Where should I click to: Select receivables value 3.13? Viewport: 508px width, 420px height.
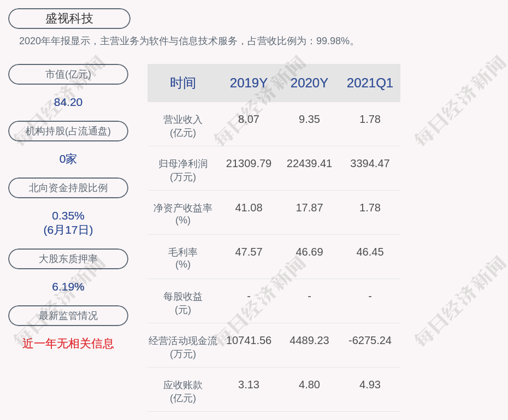249,384
